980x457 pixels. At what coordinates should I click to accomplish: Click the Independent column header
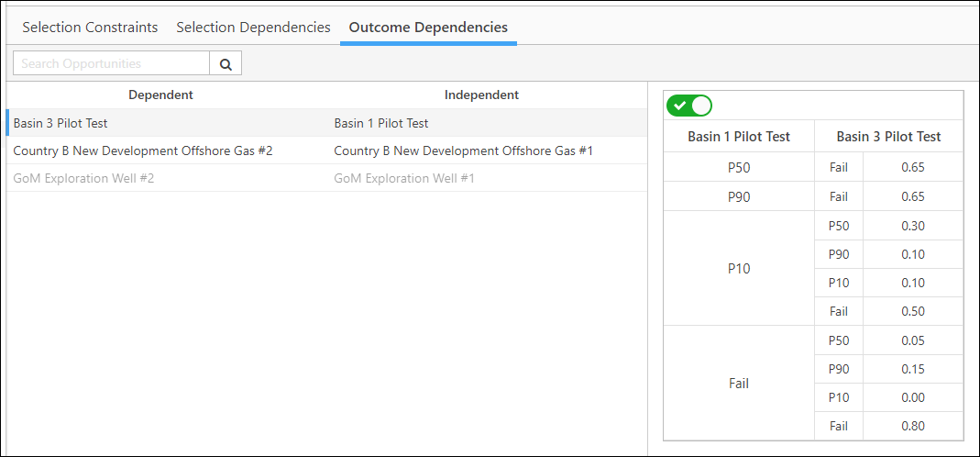click(x=481, y=95)
